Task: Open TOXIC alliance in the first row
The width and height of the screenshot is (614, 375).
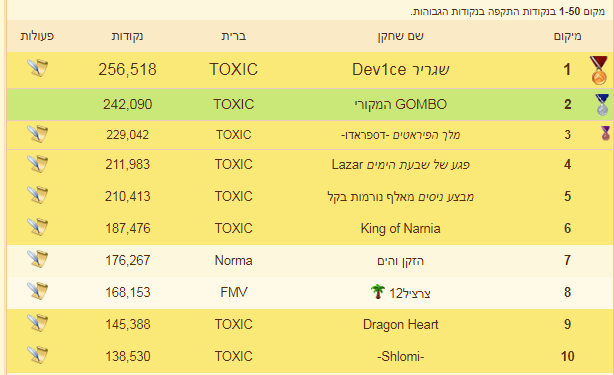Action: (x=234, y=70)
